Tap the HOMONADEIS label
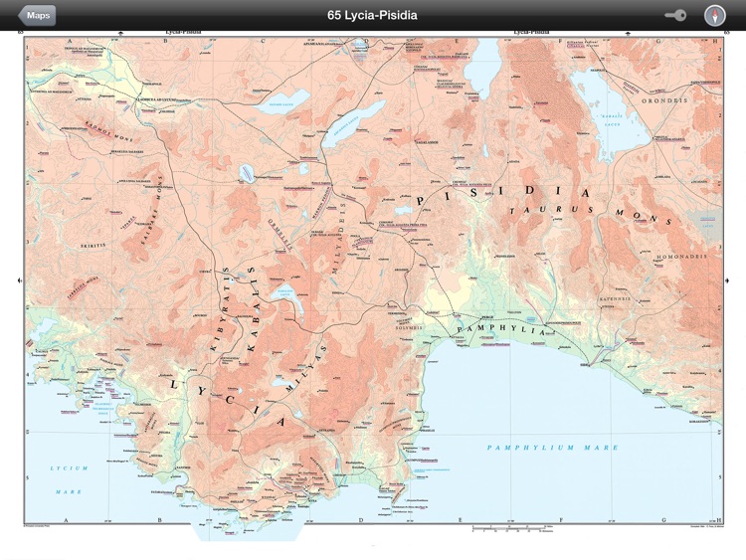This screenshot has height=560, width=746. [683, 257]
